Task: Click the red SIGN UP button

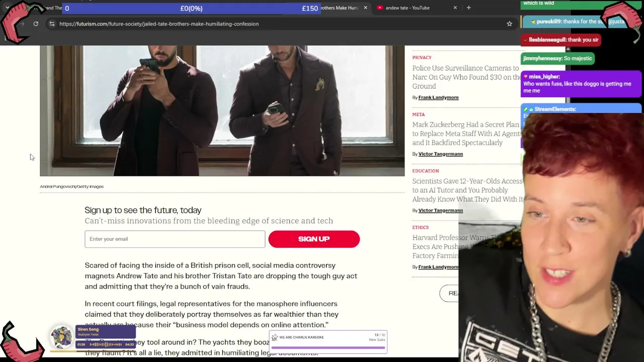Action: (x=314, y=239)
